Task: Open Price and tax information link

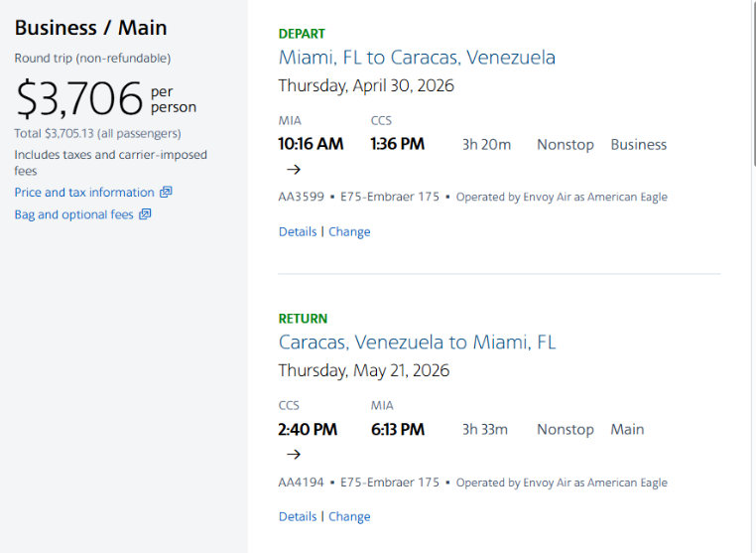Action: click(x=84, y=193)
